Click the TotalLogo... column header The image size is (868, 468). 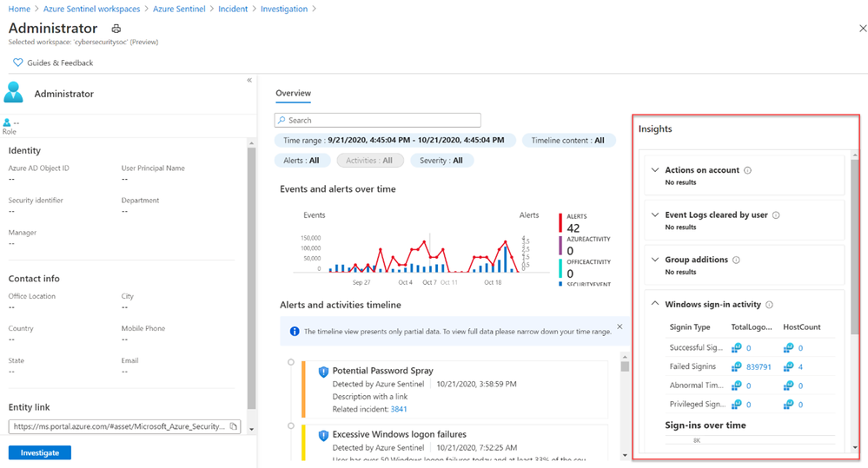pos(752,327)
